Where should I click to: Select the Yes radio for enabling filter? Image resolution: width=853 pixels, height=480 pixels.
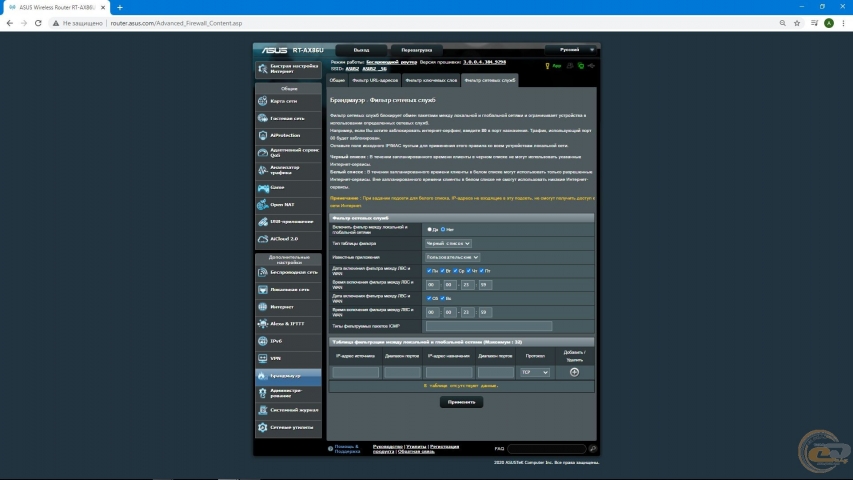coord(430,230)
